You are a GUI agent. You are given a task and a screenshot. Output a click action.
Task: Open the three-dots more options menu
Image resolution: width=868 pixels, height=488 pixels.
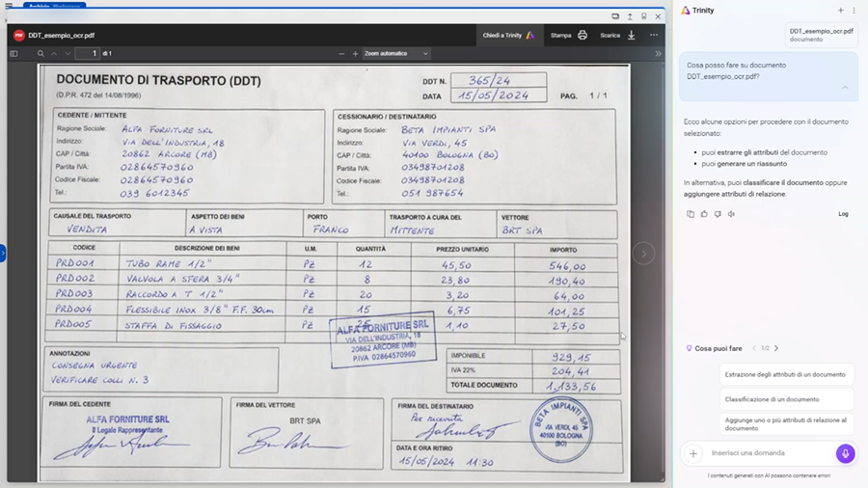(654, 36)
